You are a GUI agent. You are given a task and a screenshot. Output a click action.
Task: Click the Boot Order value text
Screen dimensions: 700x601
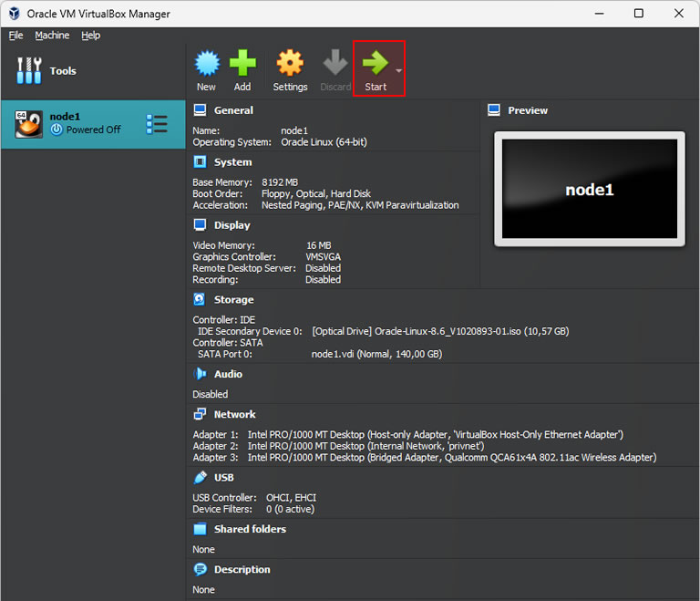(x=316, y=193)
